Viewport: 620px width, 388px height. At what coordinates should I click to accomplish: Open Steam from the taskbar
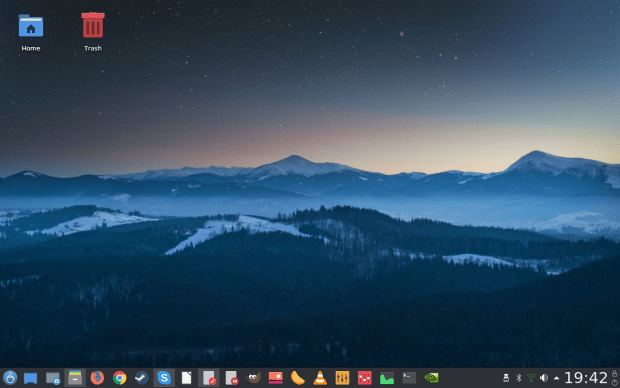(142, 378)
